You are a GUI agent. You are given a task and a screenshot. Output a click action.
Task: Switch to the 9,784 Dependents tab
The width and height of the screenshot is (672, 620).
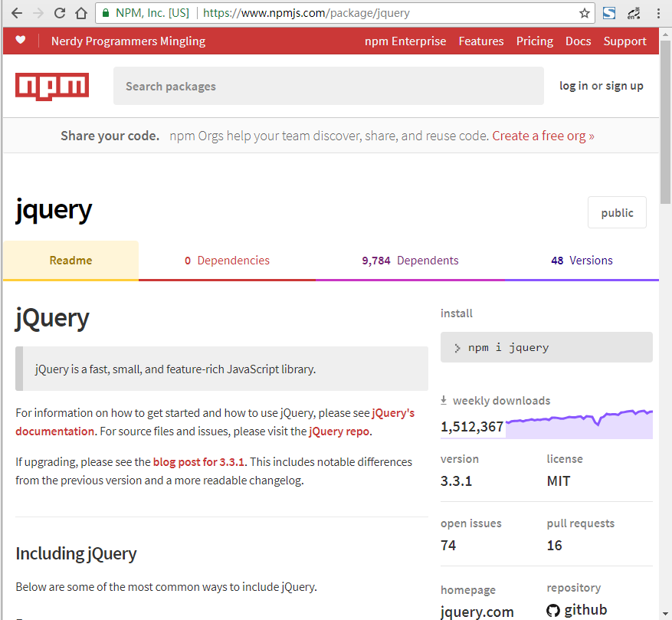click(410, 261)
